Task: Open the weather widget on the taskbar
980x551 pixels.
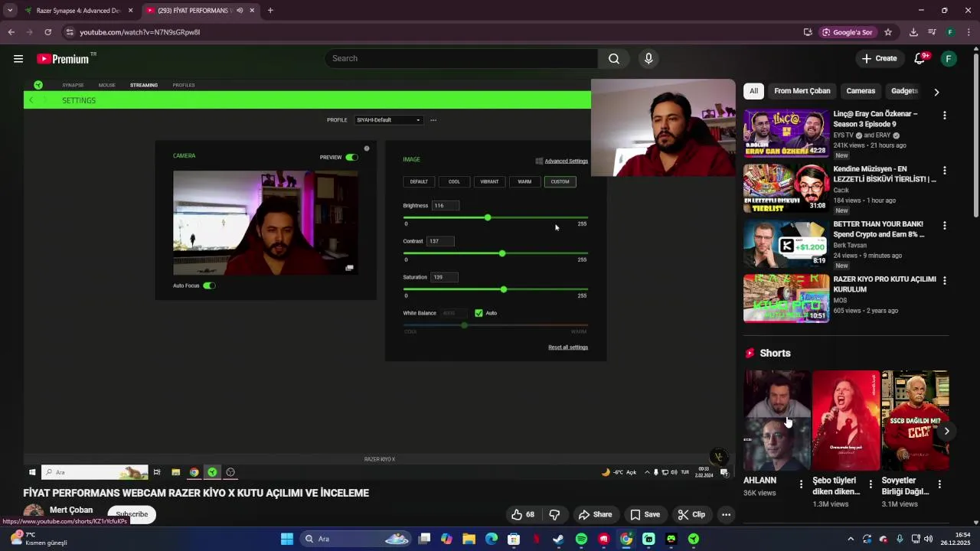Action: [x=38, y=539]
